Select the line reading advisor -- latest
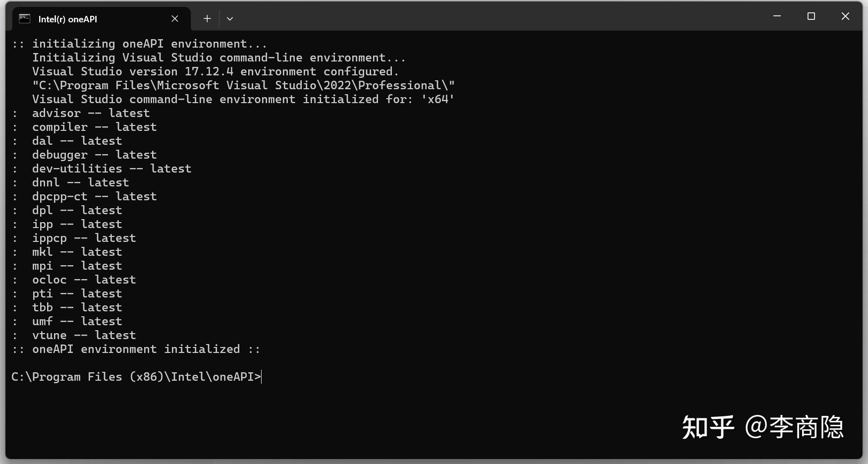This screenshot has height=464, width=868. 91,113
